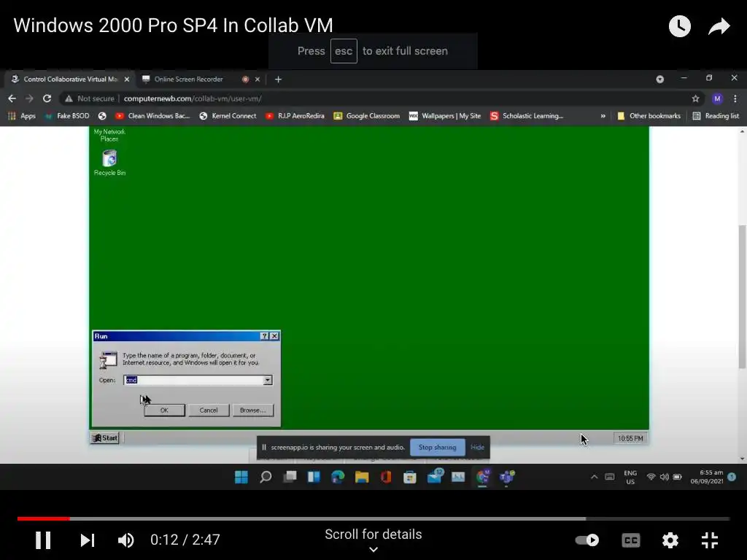Open Microsoft Office from taskbar

[x=386, y=477]
